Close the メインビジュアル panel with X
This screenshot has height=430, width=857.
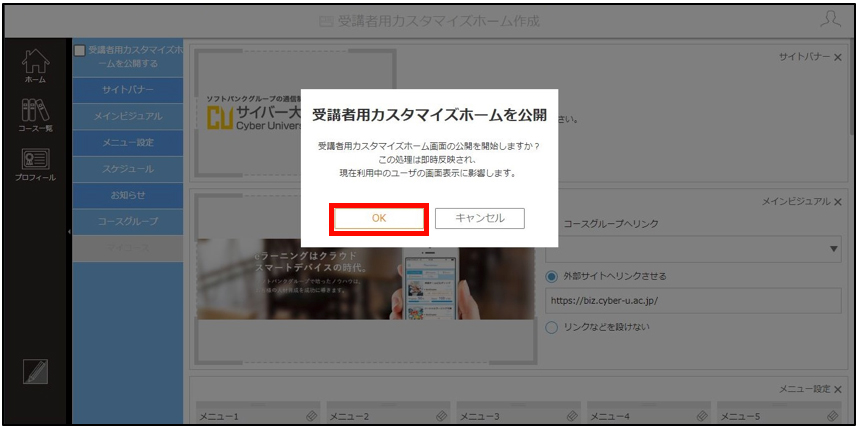838,202
